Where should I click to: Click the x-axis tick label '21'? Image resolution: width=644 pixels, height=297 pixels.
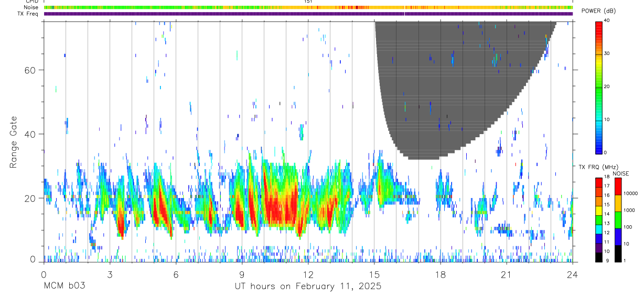pos(507,274)
